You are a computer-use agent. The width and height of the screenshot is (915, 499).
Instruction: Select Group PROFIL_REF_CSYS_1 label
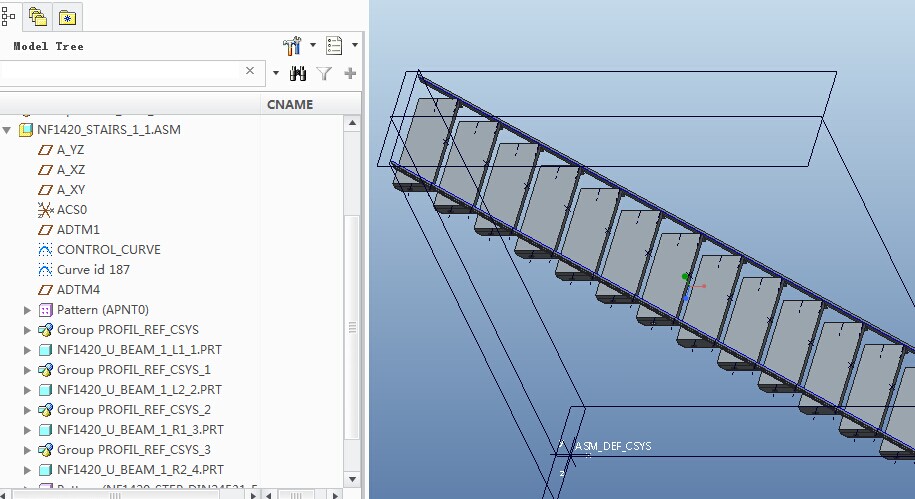click(134, 369)
